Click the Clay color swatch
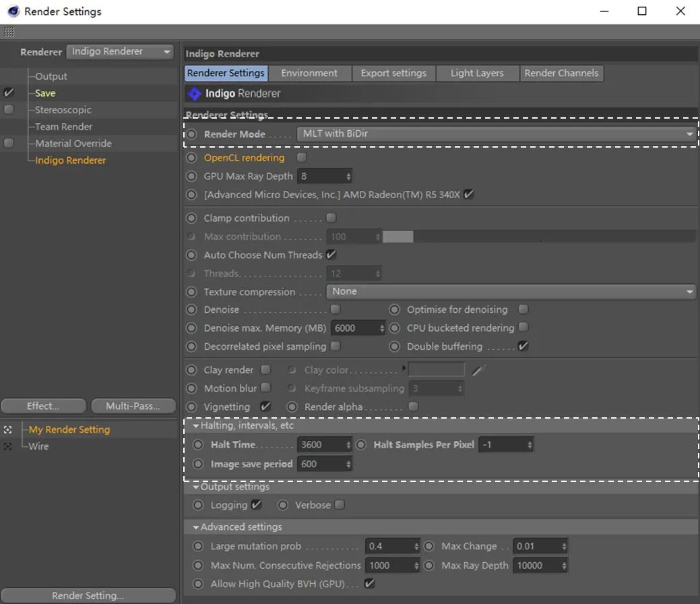 tap(436, 370)
